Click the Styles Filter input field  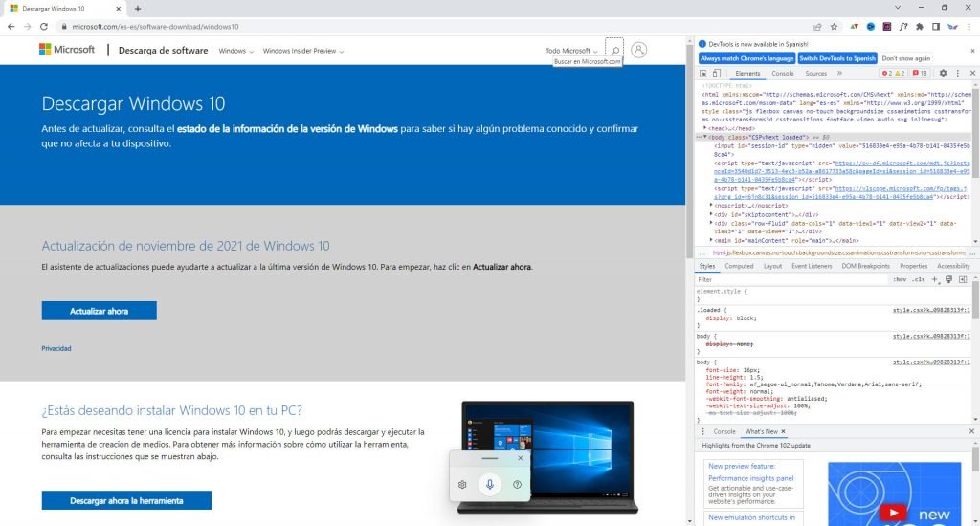tap(791, 280)
